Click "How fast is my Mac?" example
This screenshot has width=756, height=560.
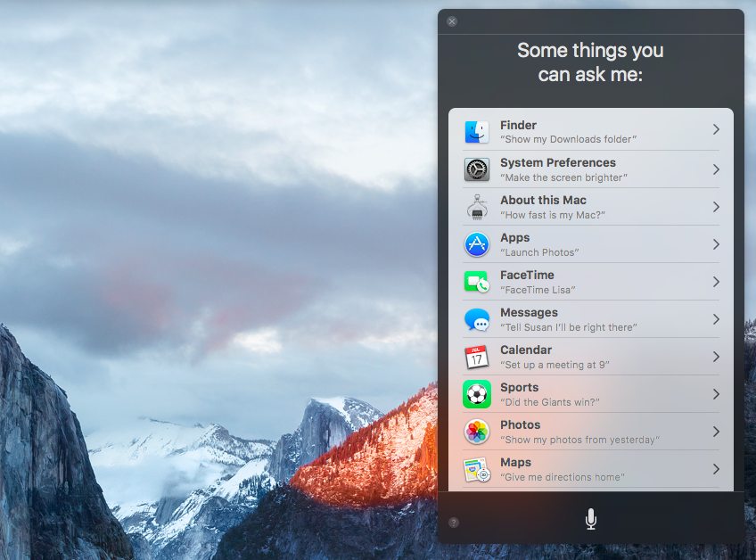tap(553, 215)
